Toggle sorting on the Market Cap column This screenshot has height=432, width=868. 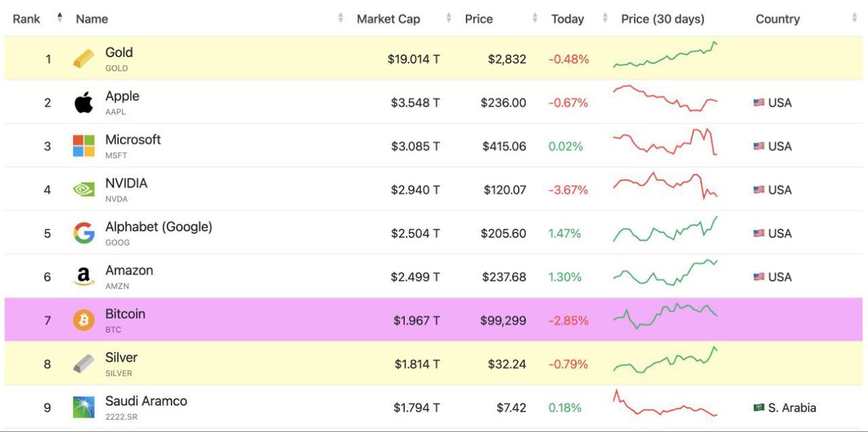448,18
